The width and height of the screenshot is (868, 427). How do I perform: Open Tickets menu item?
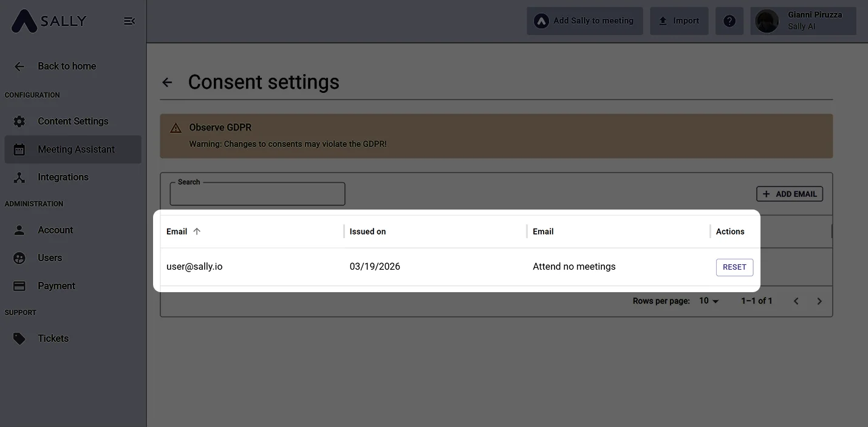click(73, 339)
